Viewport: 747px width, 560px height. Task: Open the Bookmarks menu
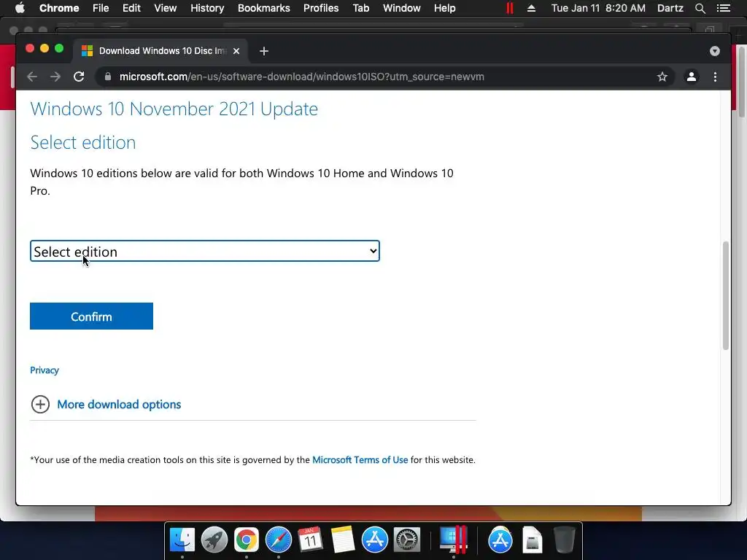pos(264,8)
